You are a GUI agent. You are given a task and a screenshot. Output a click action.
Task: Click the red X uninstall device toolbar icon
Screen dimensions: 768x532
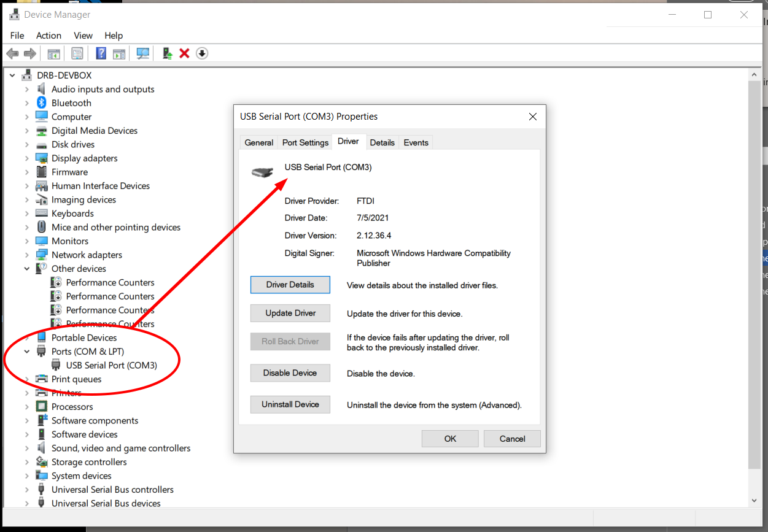[x=184, y=53]
